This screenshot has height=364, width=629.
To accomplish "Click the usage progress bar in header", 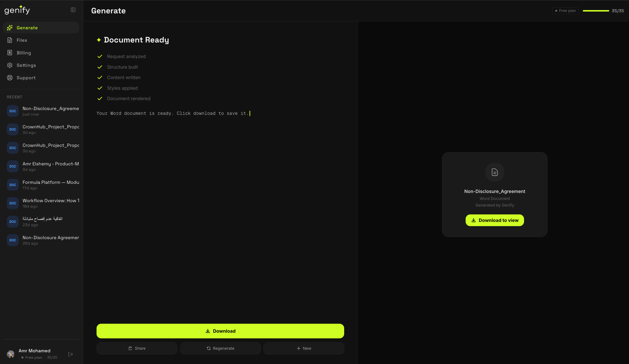I will (596, 11).
